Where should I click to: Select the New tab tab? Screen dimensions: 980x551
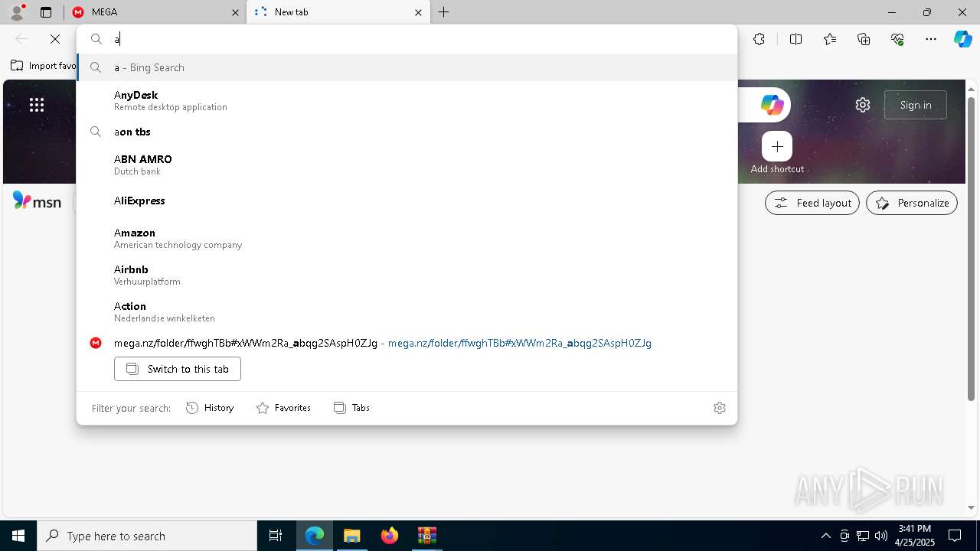pos(338,12)
